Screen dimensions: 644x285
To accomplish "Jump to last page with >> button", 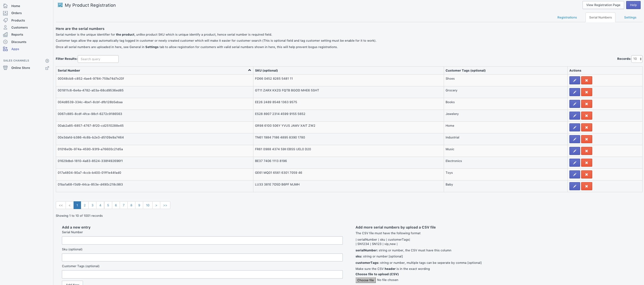I will tap(165, 205).
